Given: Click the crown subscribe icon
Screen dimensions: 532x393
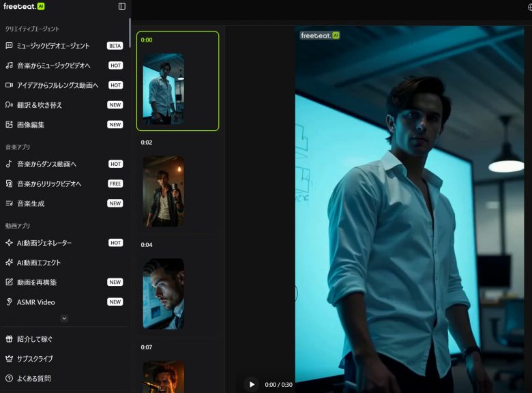Looking at the screenshot, I should pos(9,358).
